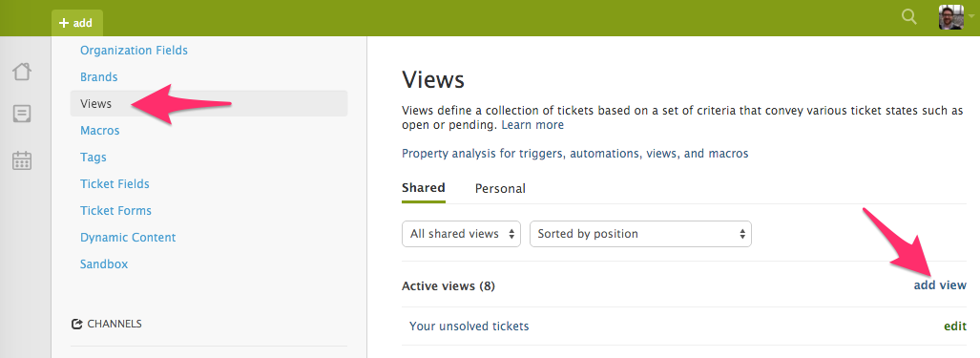This screenshot has width=980, height=358.
Task: Open the calendar reporting icon in sidebar
Action: 22,160
